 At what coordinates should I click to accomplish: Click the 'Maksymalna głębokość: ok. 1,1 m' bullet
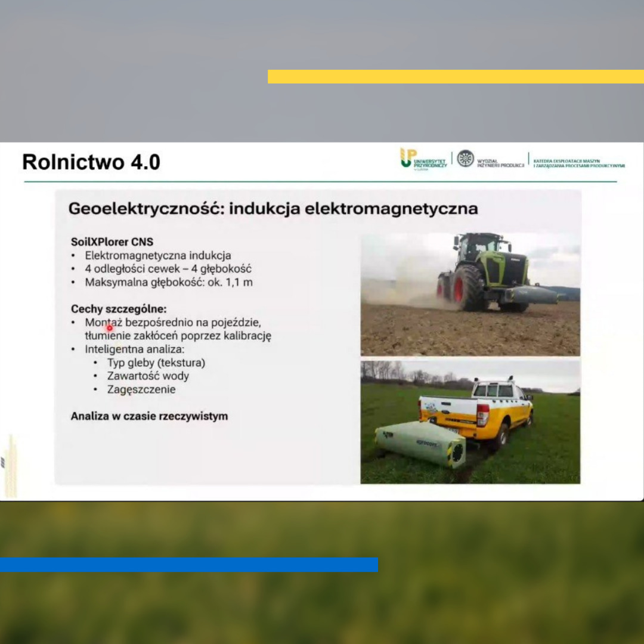tap(169, 282)
